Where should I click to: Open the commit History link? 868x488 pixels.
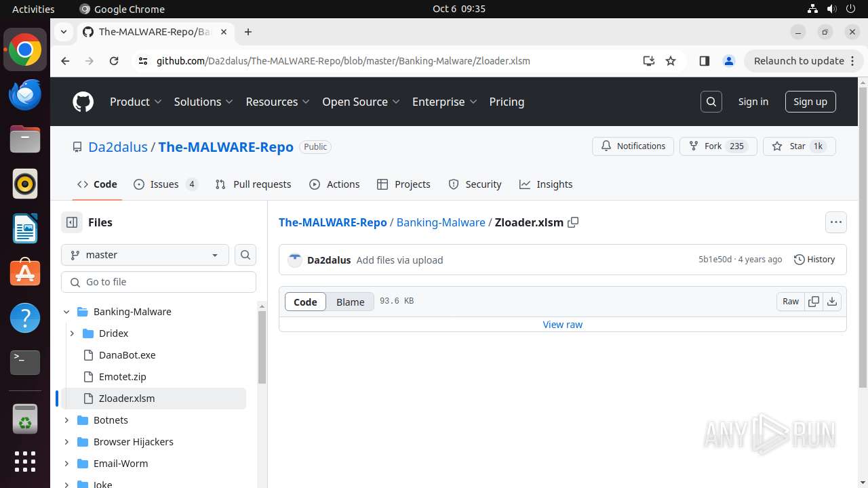814,260
